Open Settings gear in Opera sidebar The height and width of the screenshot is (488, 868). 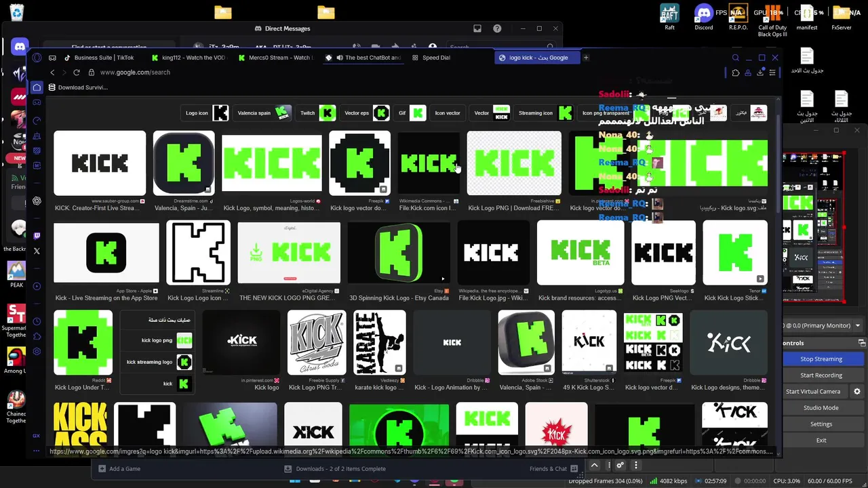coord(37,351)
